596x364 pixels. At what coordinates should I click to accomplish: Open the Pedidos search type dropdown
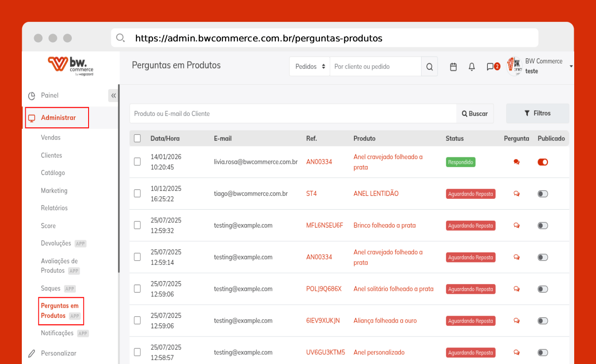[310, 67]
